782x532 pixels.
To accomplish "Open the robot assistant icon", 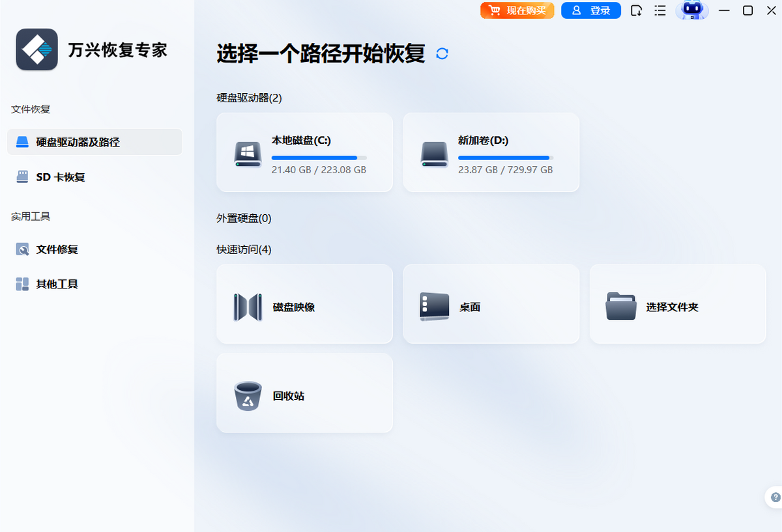I will [x=691, y=10].
